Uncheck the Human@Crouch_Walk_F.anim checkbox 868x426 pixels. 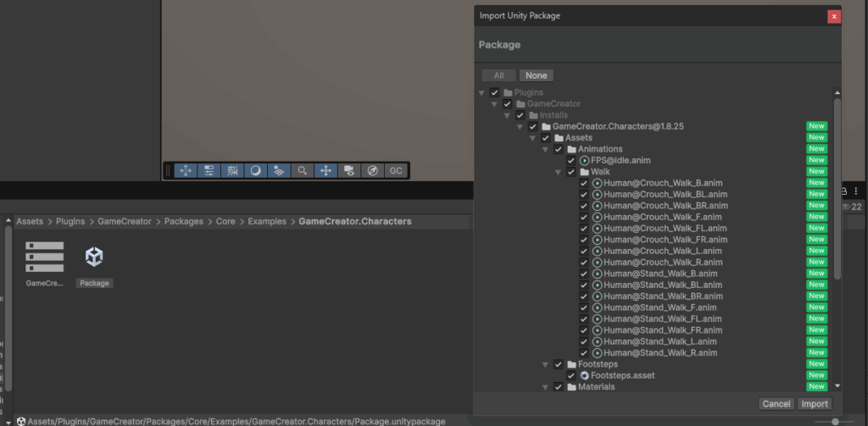tap(583, 218)
